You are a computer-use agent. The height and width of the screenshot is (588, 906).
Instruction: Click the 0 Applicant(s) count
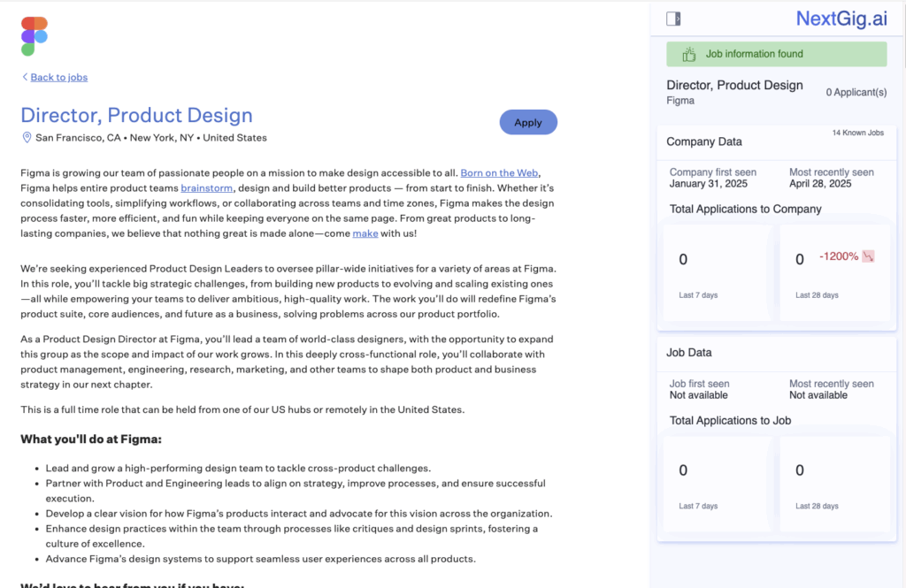(856, 93)
